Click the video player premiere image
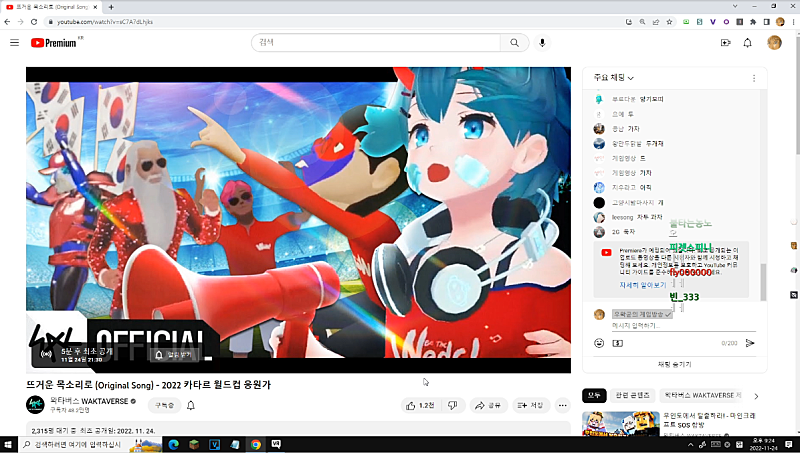 click(298, 220)
